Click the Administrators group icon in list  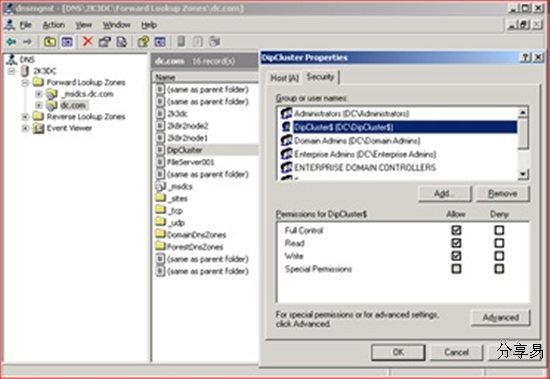tap(286, 113)
